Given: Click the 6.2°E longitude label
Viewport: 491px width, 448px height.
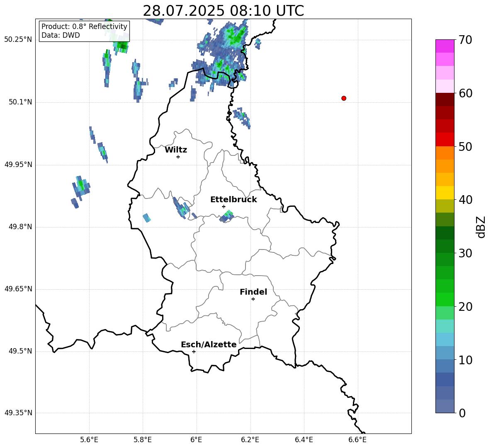Looking at the screenshot, I should [250, 440].
